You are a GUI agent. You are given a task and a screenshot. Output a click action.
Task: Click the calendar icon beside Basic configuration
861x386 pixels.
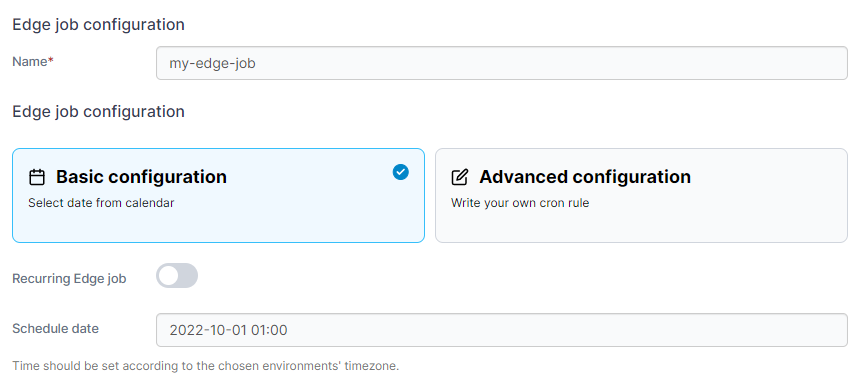pyautogui.click(x=37, y=177)
